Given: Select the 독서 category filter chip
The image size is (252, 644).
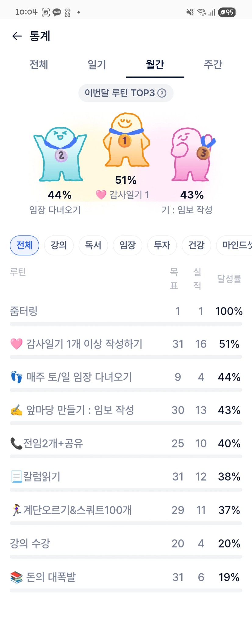Looking at the screenshot, I should tap(93, 245).
